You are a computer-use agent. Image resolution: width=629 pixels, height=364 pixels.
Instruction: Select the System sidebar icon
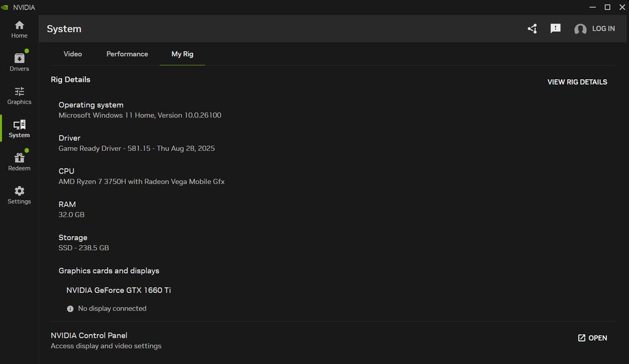19,128
